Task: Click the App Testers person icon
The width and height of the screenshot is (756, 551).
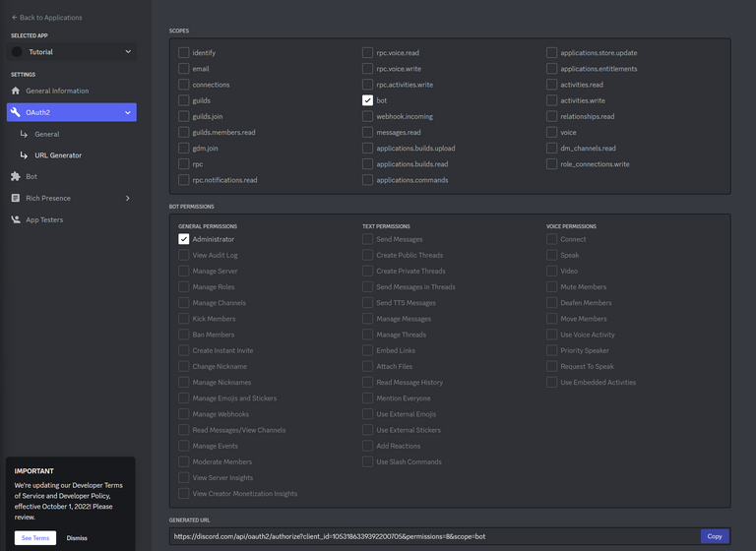Action: (16, 219)
